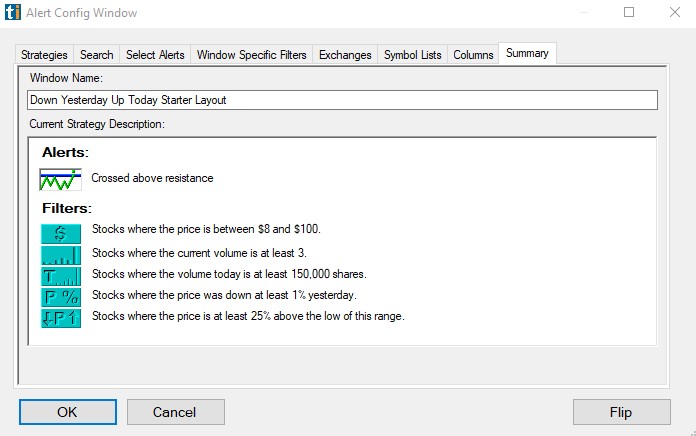Click the Flip button
This screenshot has width=696, height=436.
[621, 412]
